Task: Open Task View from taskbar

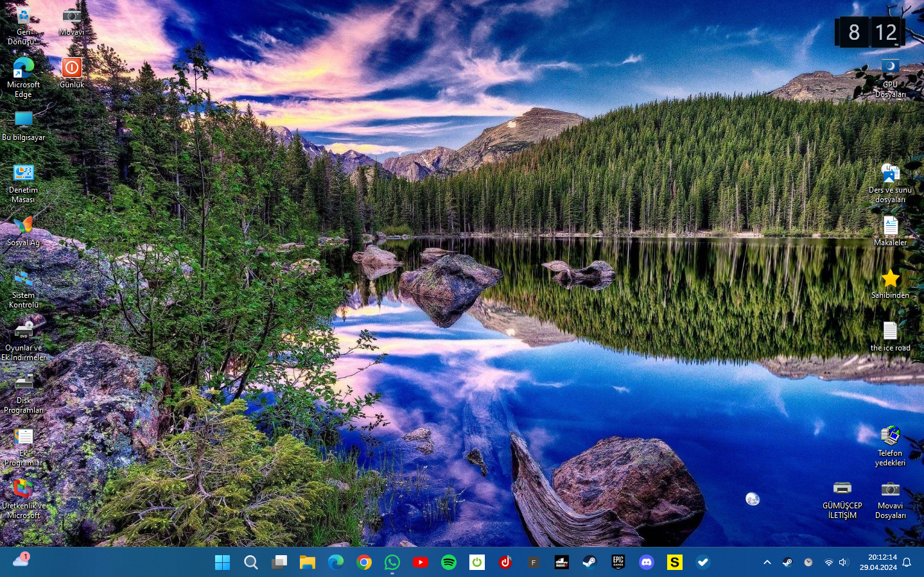Action: coord(279,562)
